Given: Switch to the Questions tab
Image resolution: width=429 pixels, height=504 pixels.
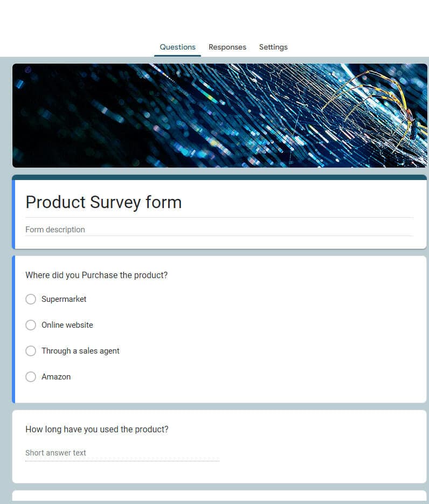Looking at the screenshot, I should point(177,47).
